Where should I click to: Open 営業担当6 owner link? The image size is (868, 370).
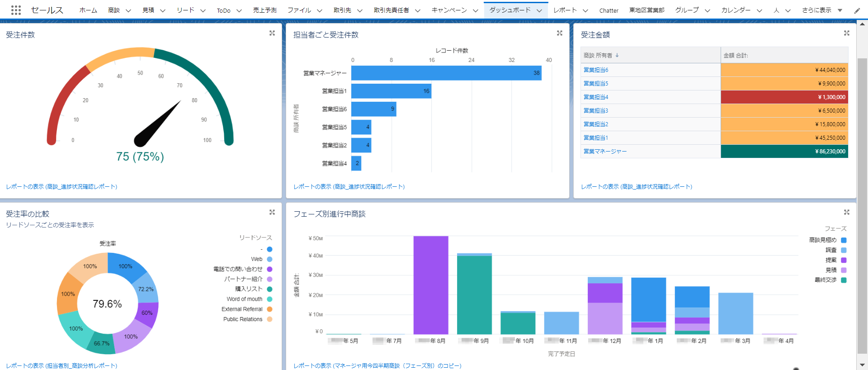(596, 70)
